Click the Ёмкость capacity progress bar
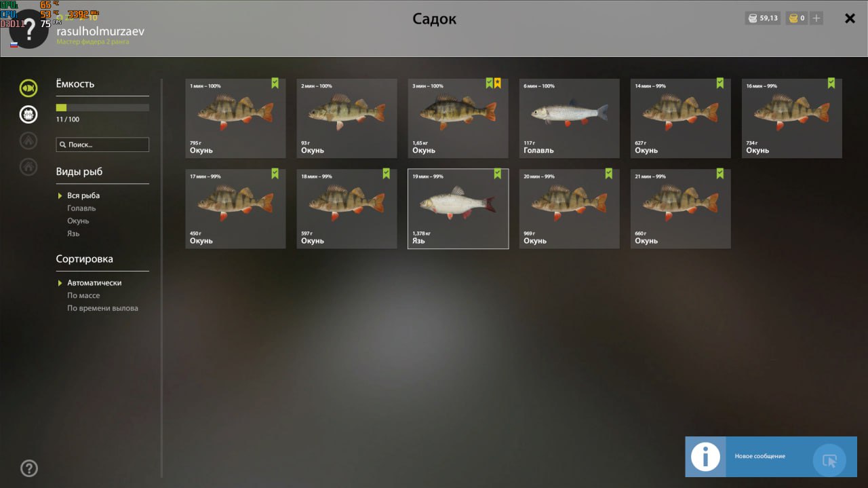 click(102, 107)
